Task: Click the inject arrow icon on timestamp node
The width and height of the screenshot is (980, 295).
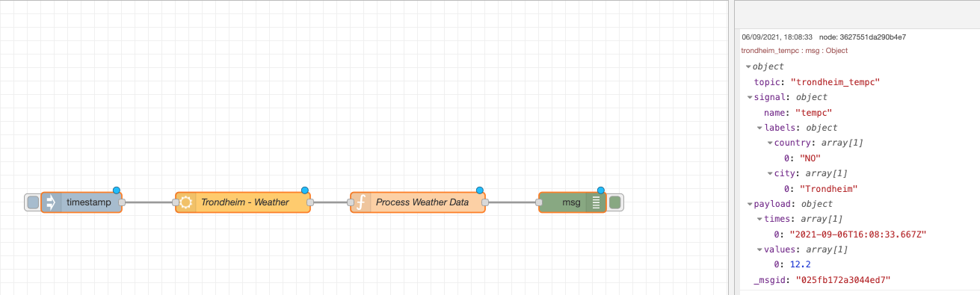Action: [51, 202]
